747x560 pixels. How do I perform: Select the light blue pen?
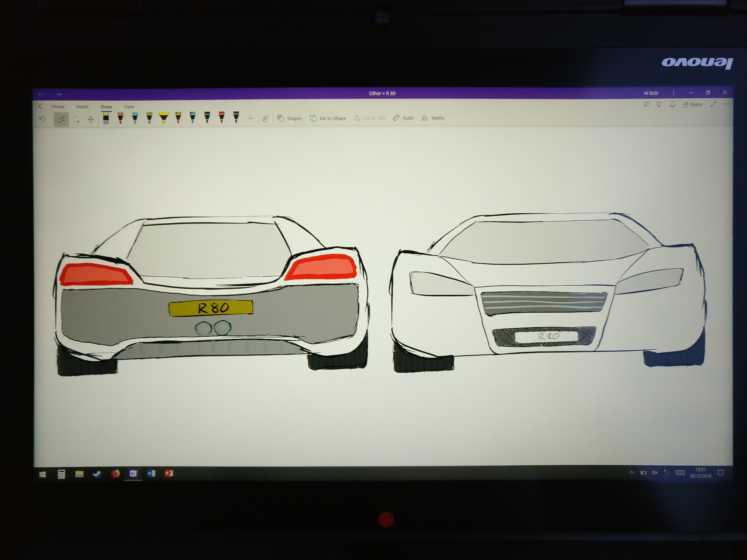tap(135, 118)
